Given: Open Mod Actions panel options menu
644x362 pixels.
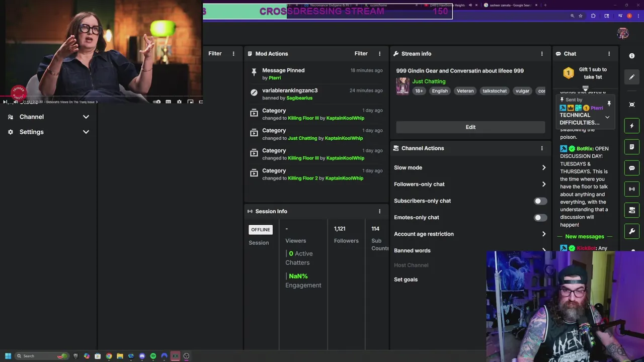Looking at the screenshot, I should coord(380,54).
